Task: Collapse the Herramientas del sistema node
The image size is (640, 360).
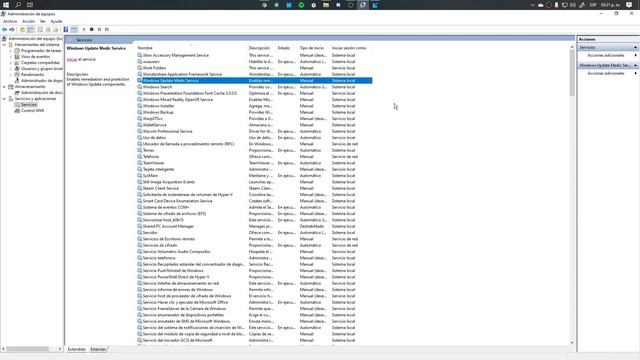Action: click(4, 44)
